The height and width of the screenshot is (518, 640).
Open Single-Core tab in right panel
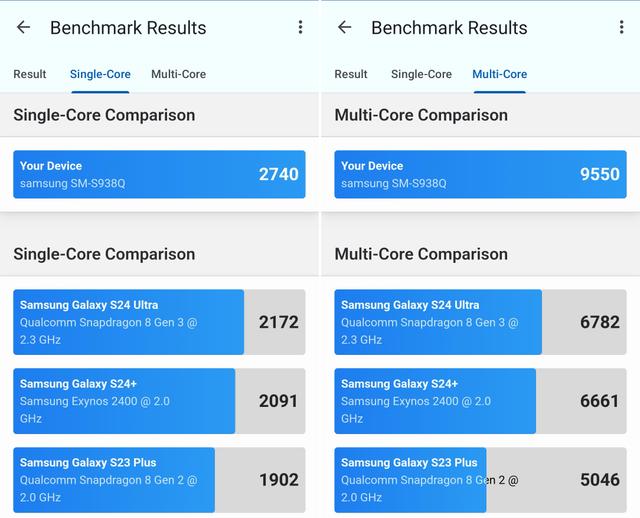pos(421,74)
